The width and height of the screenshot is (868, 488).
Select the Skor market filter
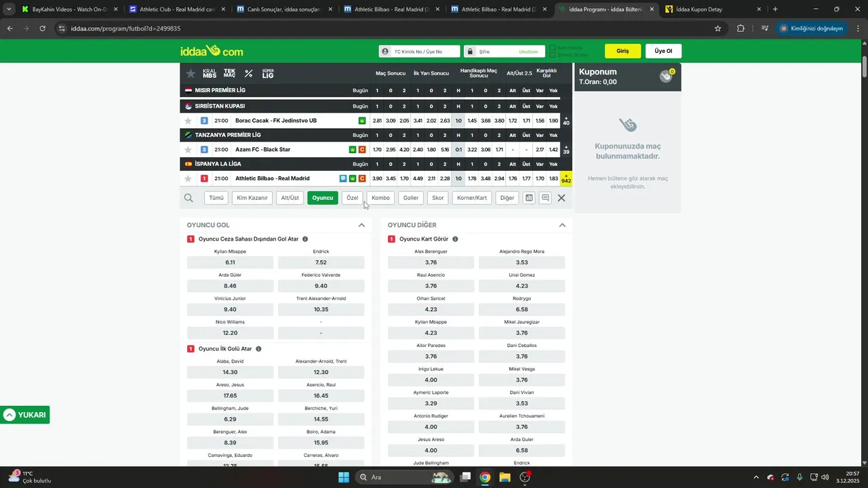pyautogui.click(x=438, y=198)
